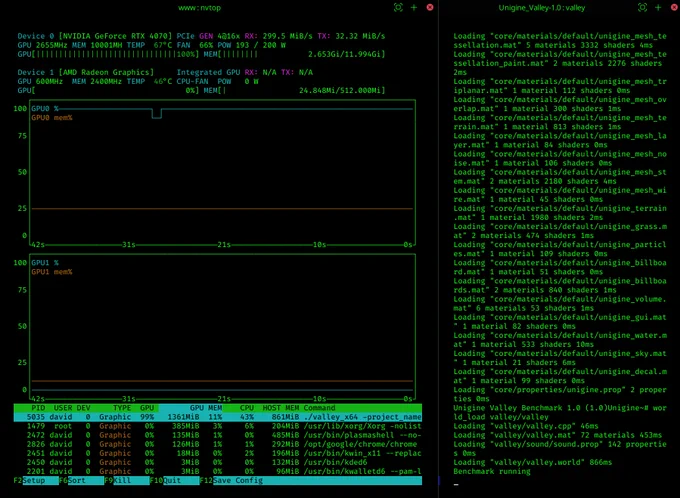Click the GPU0 % graph legend label
Screen dimensions: 680x498
pyautogui.click(x=45, y=108)
